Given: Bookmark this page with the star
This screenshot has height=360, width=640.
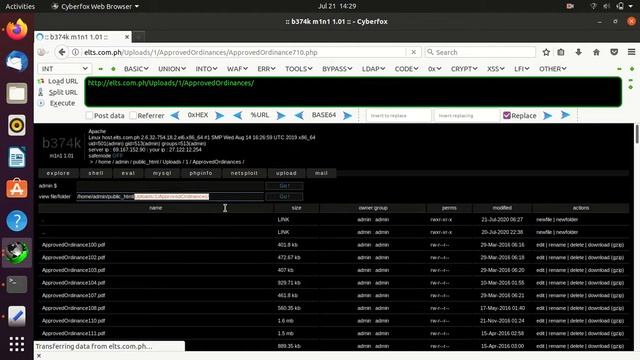Looking at the screenshot, I should 546,52.
